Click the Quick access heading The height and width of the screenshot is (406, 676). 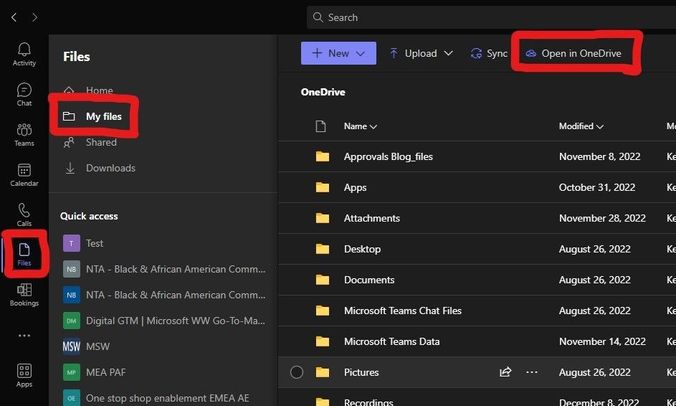pyautogui.click(x=89, y=216)
